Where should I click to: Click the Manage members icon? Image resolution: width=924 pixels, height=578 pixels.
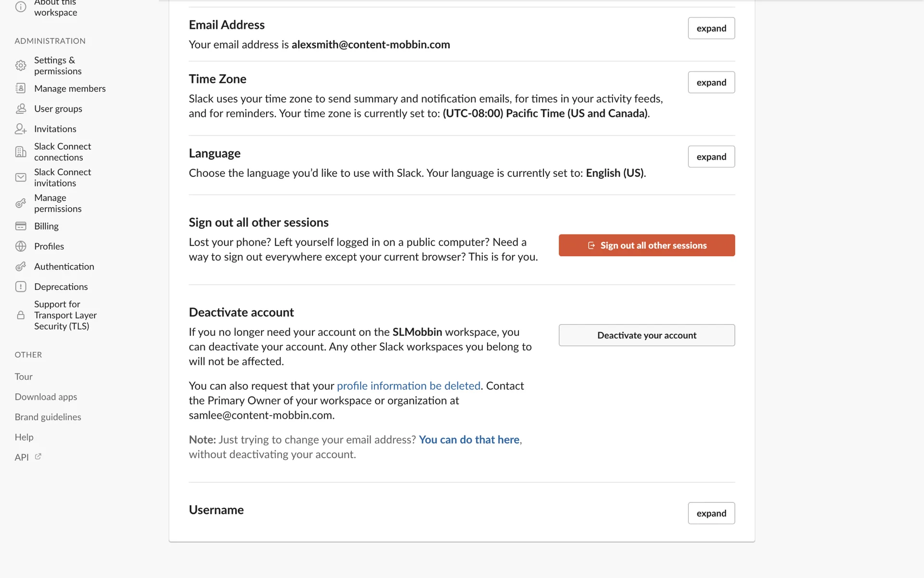point(21,88)
